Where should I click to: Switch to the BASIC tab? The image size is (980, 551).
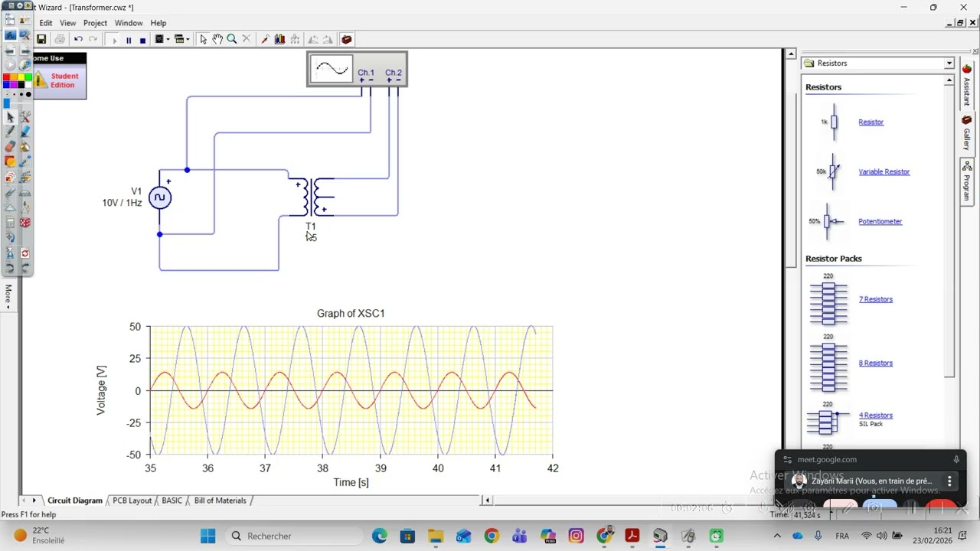172,500
